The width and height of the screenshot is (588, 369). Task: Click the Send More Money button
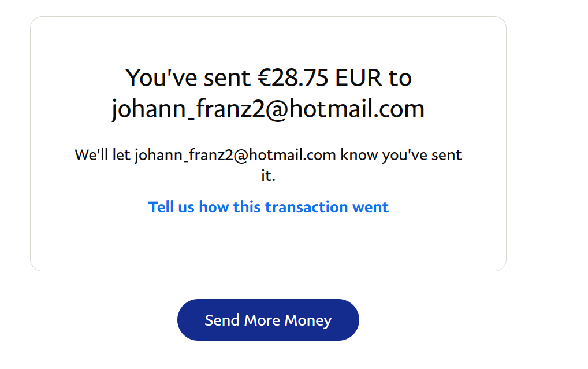pos(268,320)
